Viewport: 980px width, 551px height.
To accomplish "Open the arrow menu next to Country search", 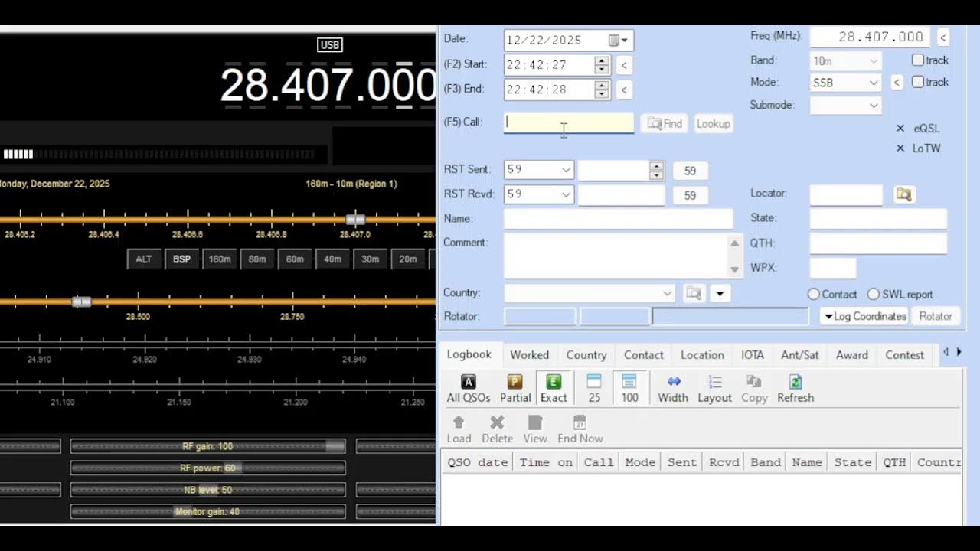I will click(x=720, y=293).
